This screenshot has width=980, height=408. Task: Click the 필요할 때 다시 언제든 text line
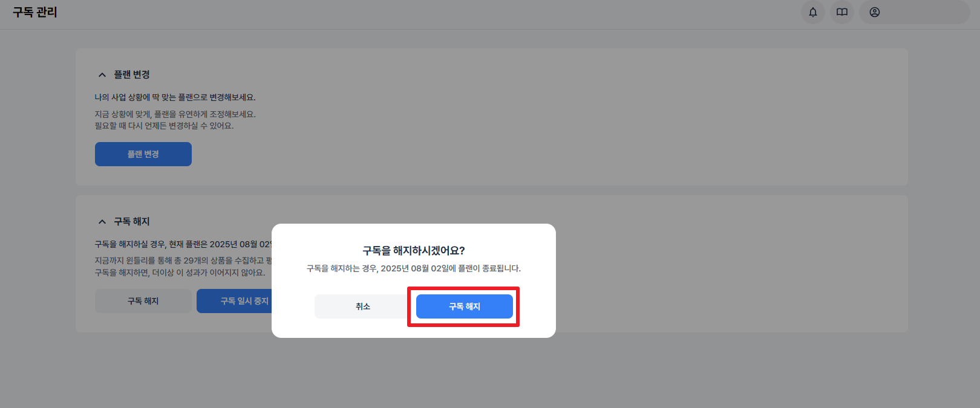(x=164, y=126)
